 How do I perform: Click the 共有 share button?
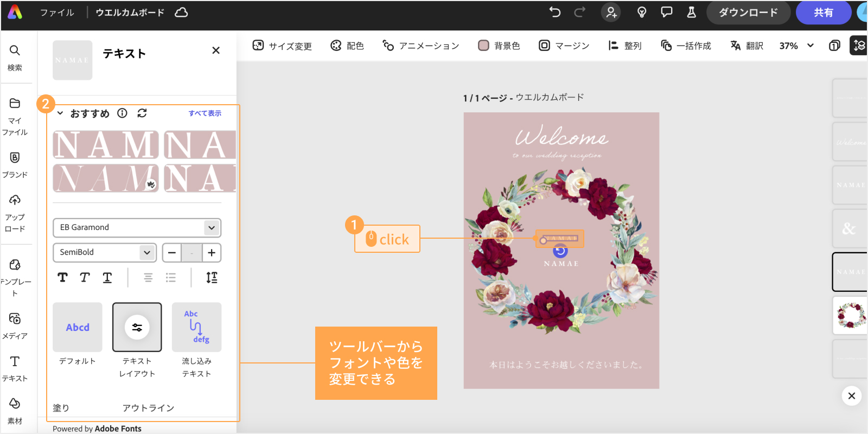(824, 12)
